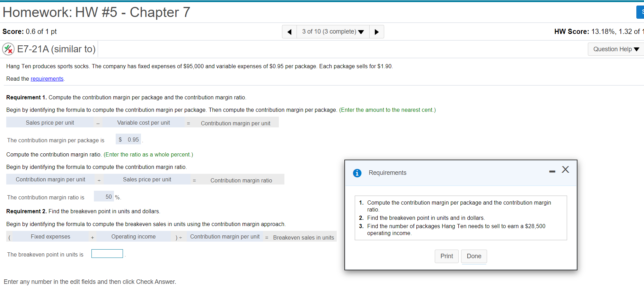
Task: Click the partially correct status icon beside E7-21A
Action: tap(8, 49)
